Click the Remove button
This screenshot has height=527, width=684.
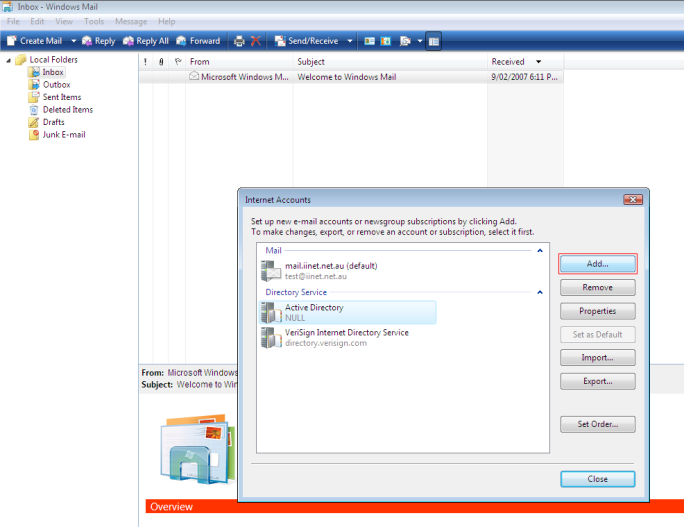[x=598, y=287]
